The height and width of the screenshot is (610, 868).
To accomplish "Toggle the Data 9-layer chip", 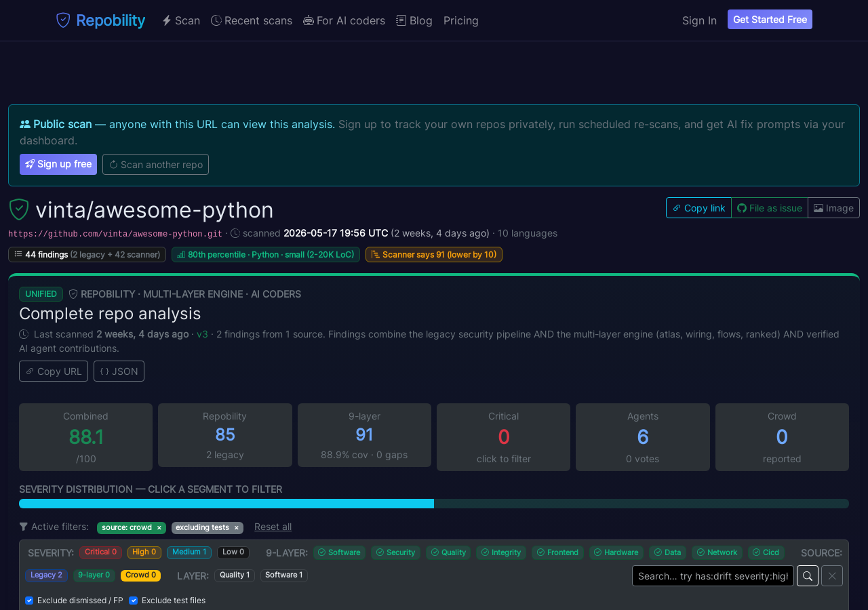I will (667, 552).
